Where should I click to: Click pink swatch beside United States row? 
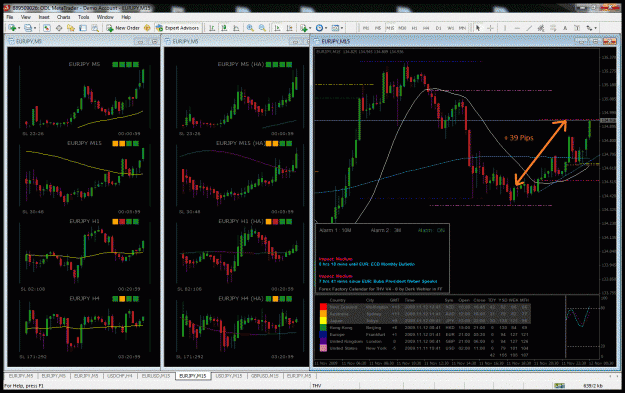coord(323,348)
